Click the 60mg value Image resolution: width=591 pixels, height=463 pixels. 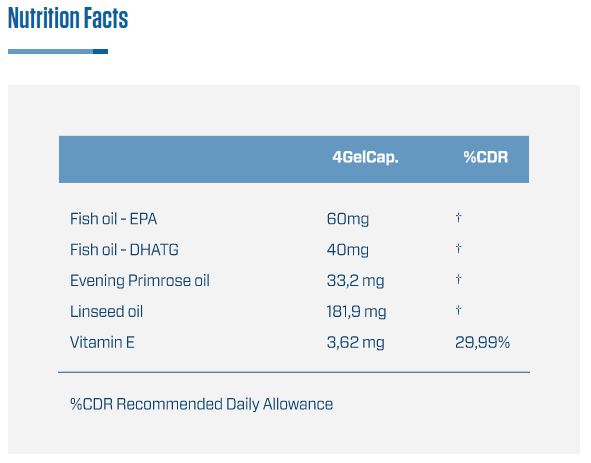pos(348,219)
